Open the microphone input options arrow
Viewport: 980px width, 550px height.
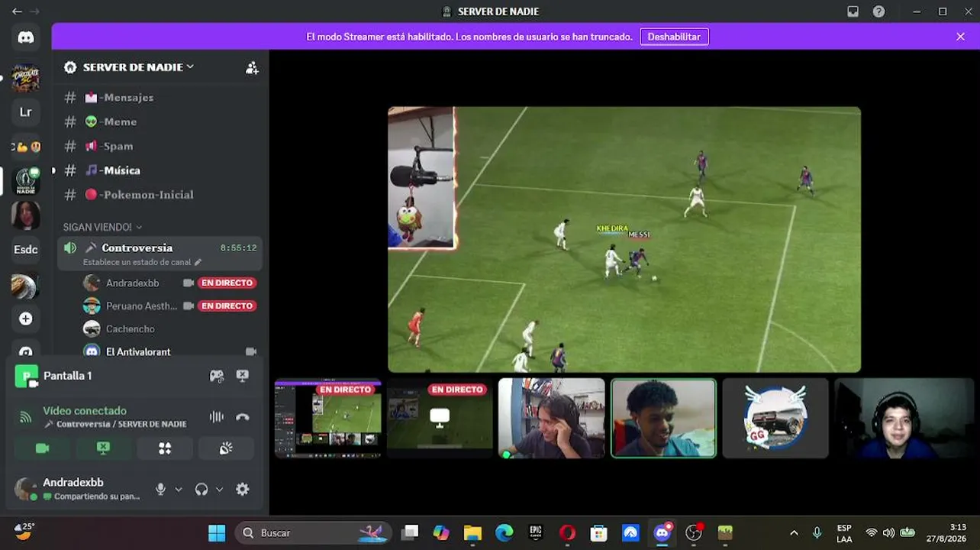(179, 490)
